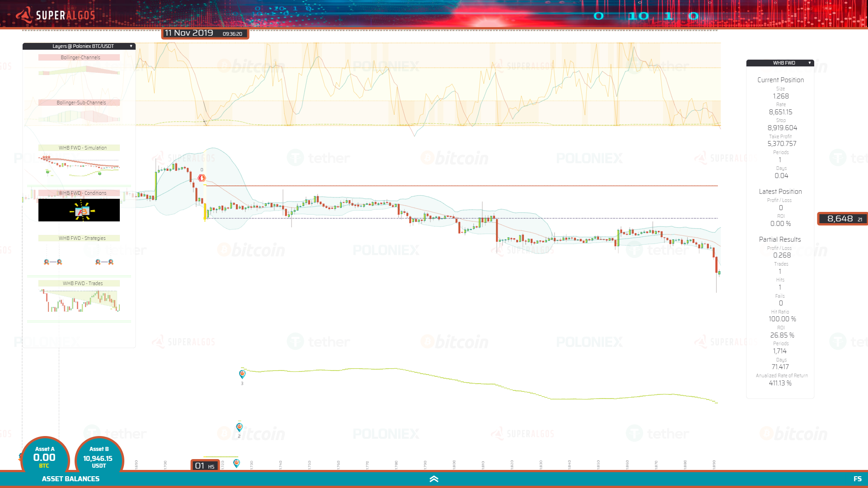The width and height of the screenshot is (868, 488).
Task: Click the stop value 8,919.604
Action: [x=782, y=128]
